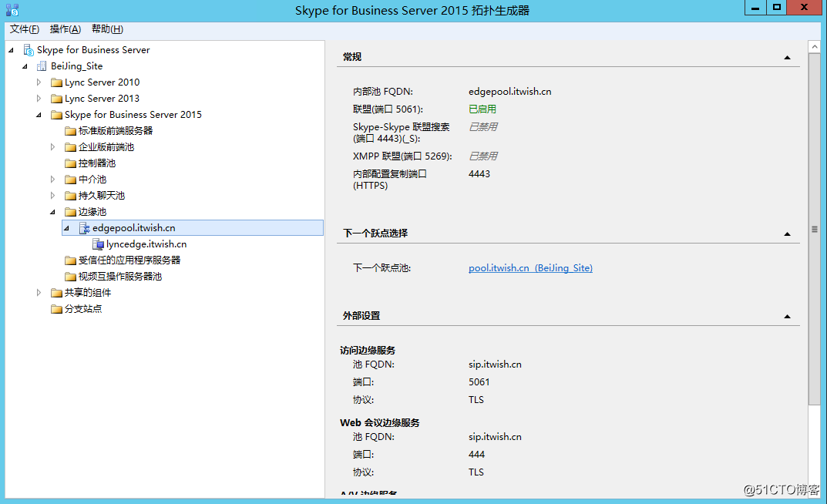This screenshot has width=827, height=504.
Task: Collapse the 下一个跃点选择 section
Action: coord(788,234)
